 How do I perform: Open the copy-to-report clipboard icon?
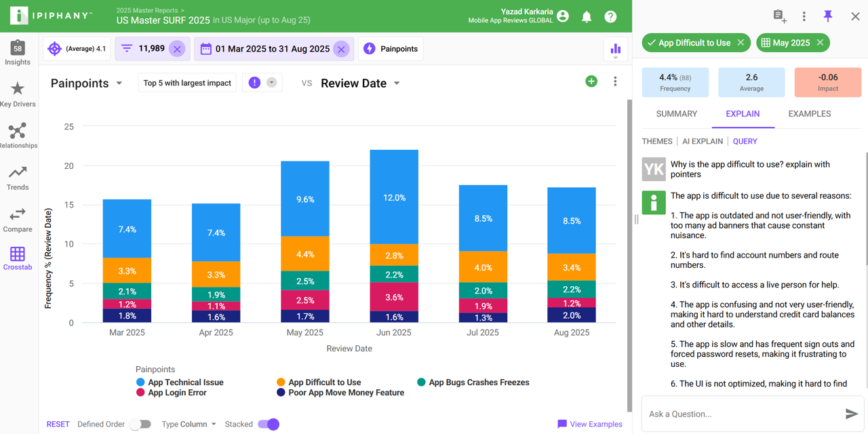[x=778, y=15]
